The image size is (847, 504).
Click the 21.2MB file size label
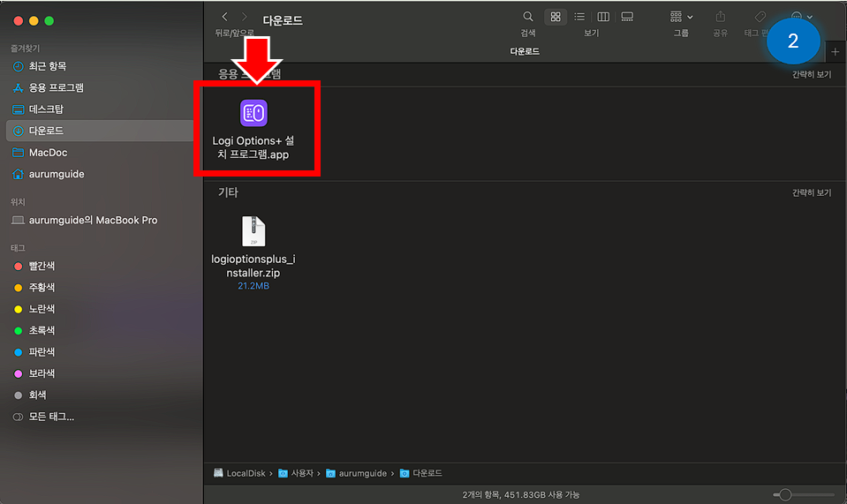point(253,286)
